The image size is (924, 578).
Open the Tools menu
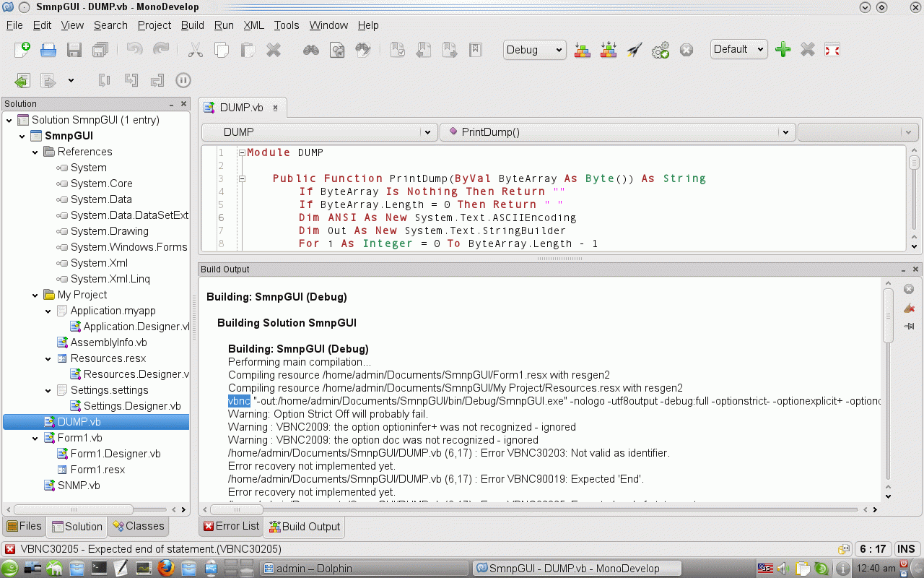pos(287,25)
